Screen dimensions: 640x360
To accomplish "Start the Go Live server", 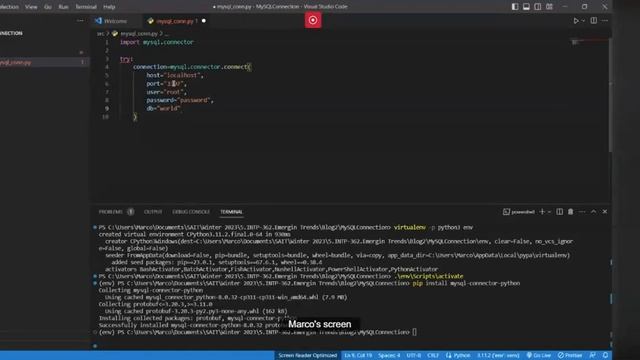I will click(538, 356).
